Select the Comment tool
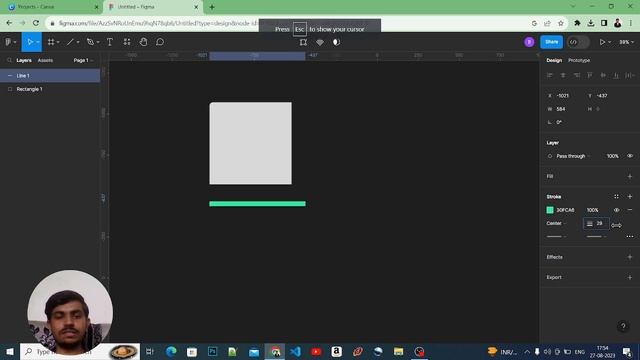 (x=160, y=42)
